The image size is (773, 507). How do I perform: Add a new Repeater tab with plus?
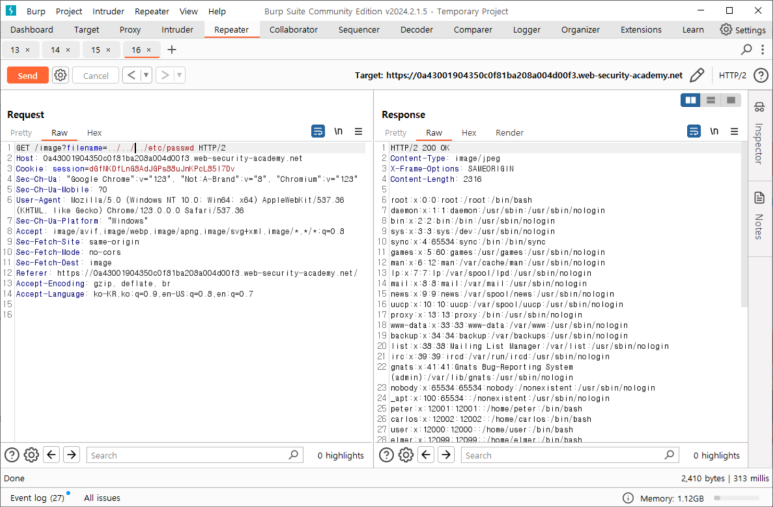pos(172,50)
